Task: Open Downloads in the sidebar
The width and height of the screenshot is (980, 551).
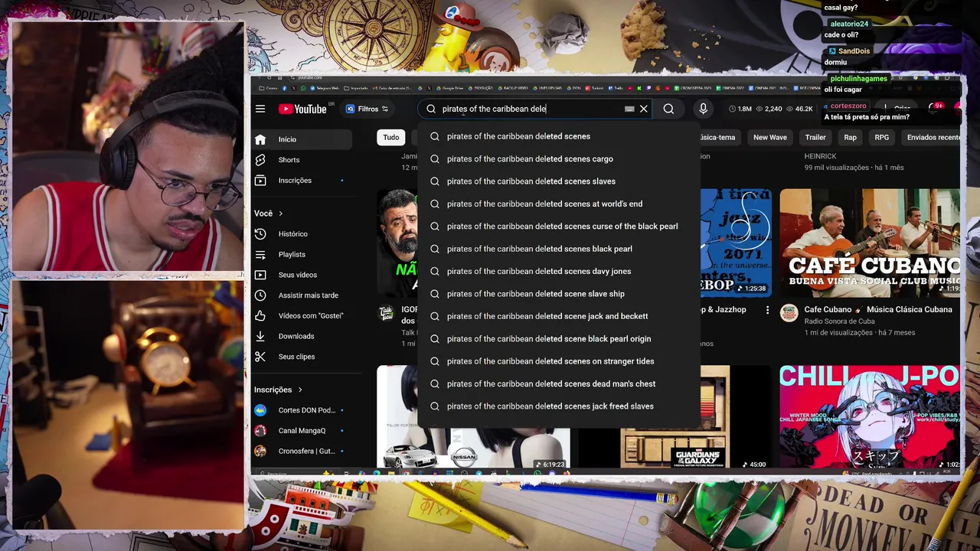Action: tap(302, 336)
